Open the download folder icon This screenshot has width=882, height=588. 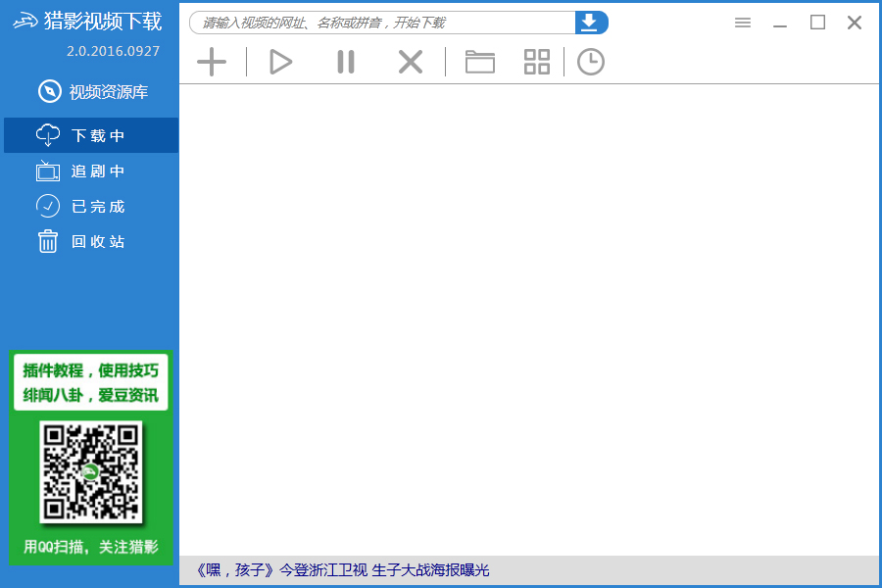tap(479, 61)
